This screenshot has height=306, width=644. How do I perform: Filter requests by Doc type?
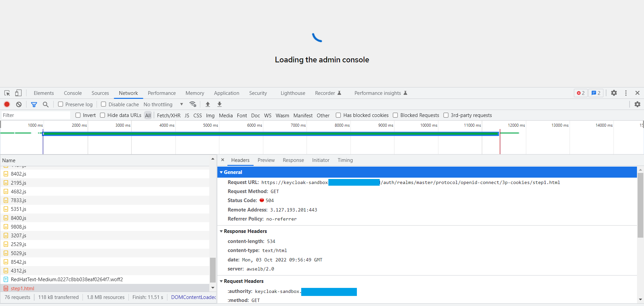[x=255, y=115]
